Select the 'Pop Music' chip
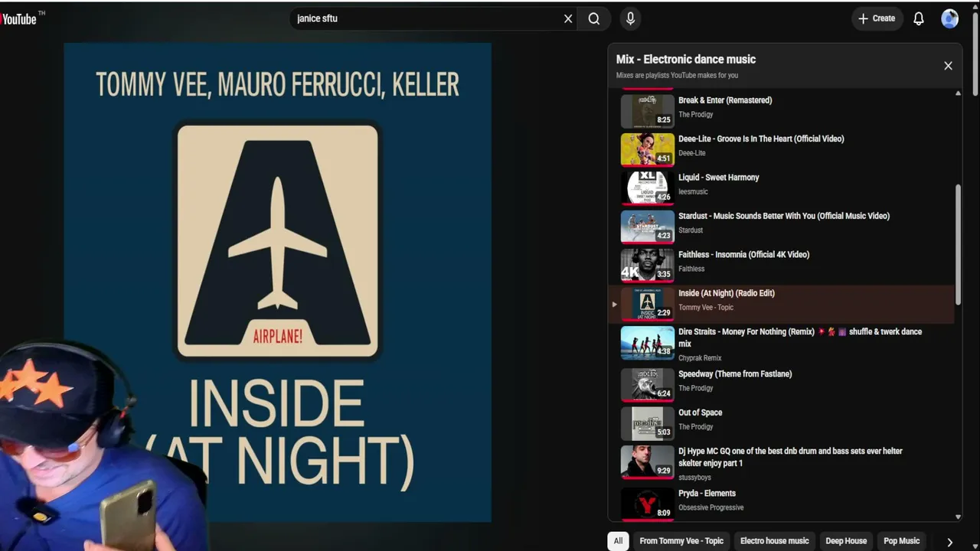 click(x=902, y=541)
